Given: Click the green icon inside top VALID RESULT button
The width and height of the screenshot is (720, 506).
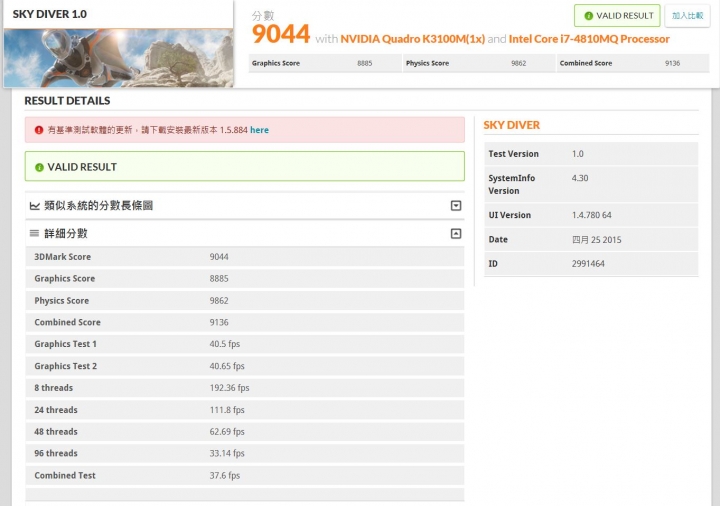Looking at the screenshot, I should click(588, 16).
